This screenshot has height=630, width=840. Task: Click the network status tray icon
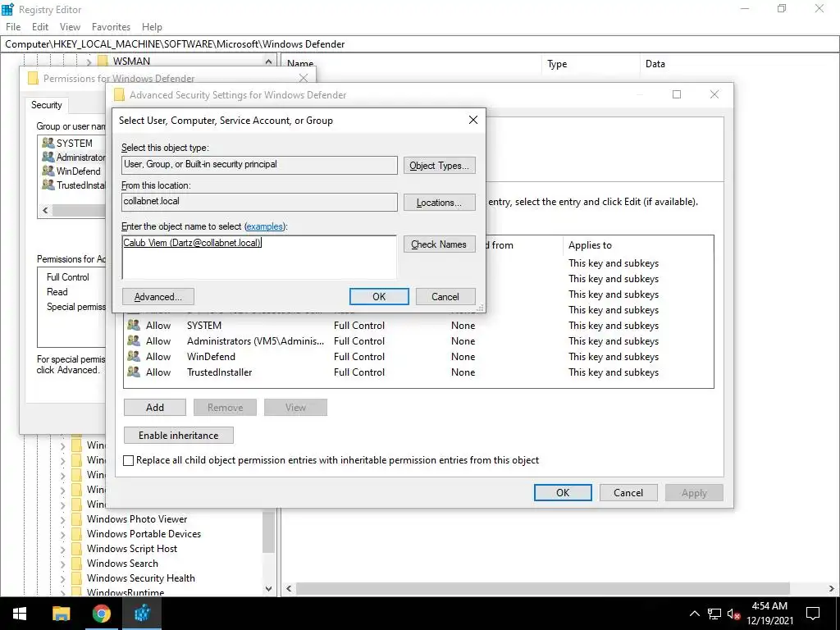[x=714, y=614]
